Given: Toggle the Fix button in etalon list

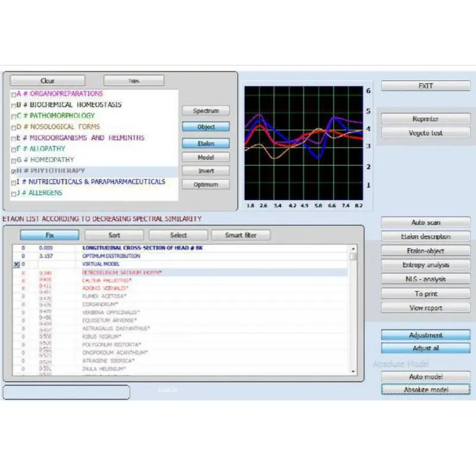Looking at the screenshot, I should click(x=49, y=235).
